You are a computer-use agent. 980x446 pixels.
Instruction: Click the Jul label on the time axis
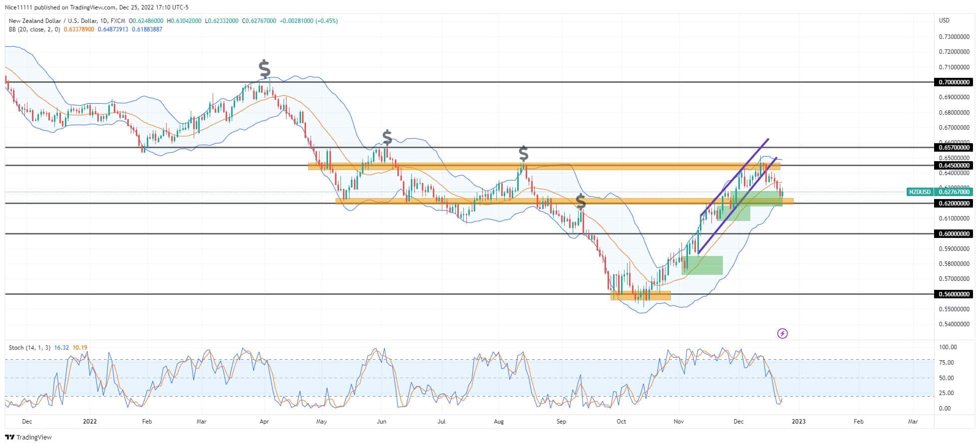(441, 422)
